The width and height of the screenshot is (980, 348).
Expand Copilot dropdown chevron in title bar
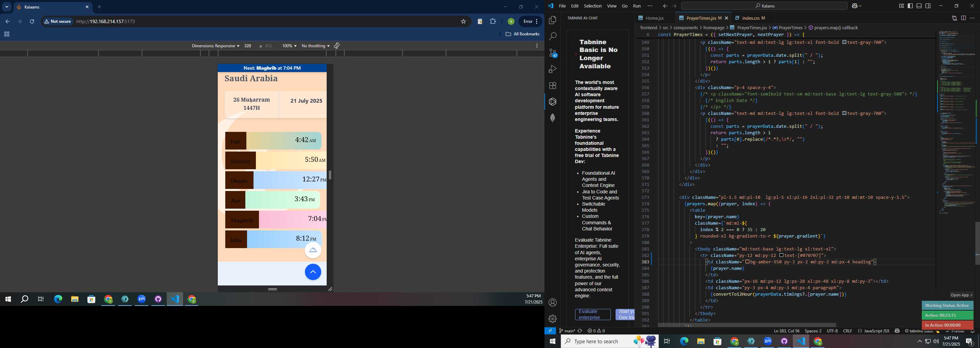pyautogui.click(x=861, y=6)
